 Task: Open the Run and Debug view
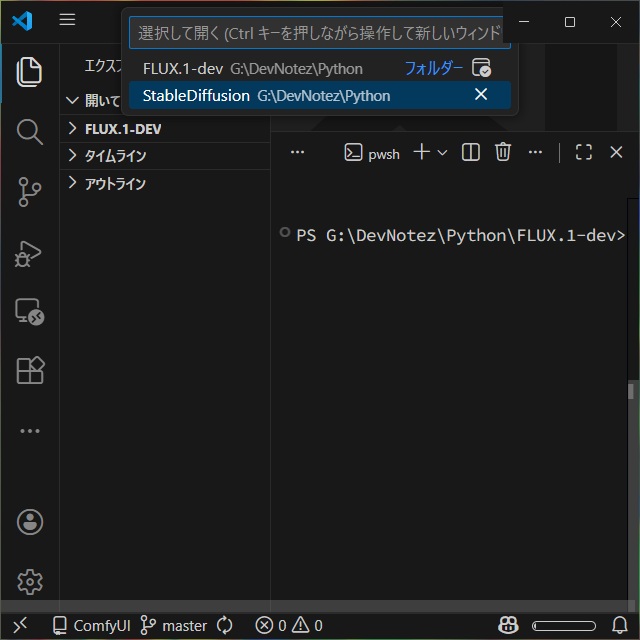pyautogui.click(x=30, y=252)
